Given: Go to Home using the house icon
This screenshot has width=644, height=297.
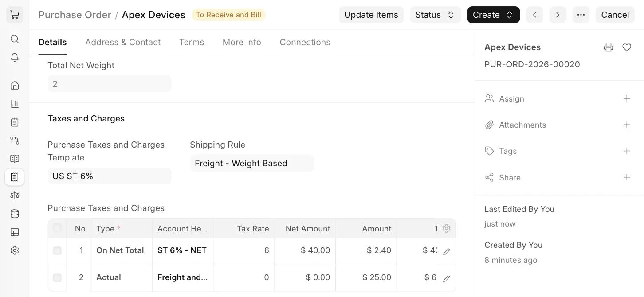Looking at the screenshot, I should (x=15, y=85).
